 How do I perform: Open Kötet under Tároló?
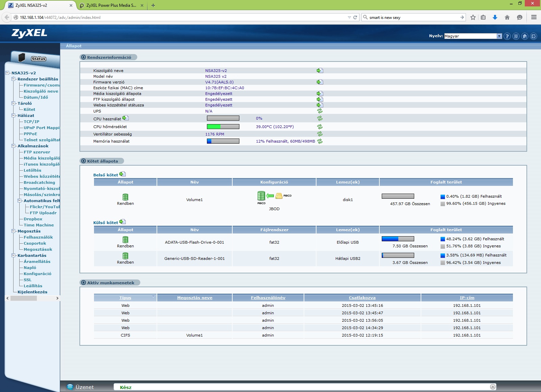click(29, 109)
